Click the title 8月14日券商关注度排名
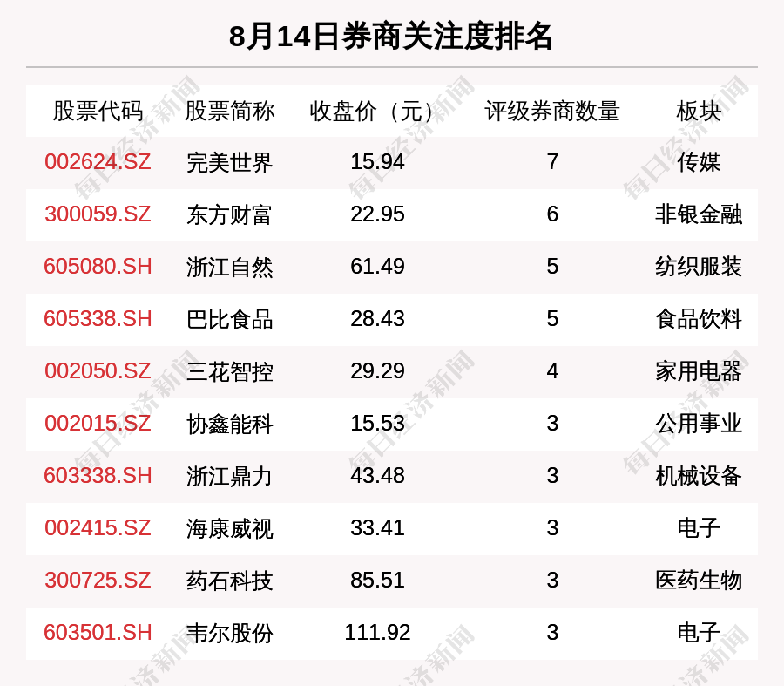 point(391,37)
